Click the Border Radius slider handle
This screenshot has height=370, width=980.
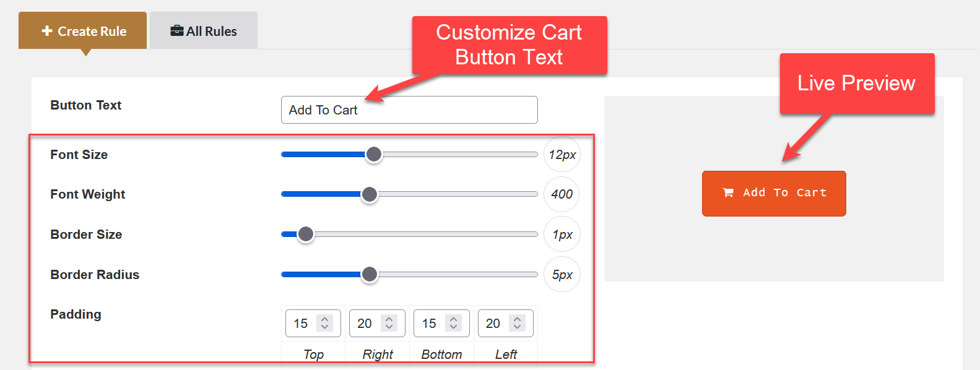pos(369,274)
